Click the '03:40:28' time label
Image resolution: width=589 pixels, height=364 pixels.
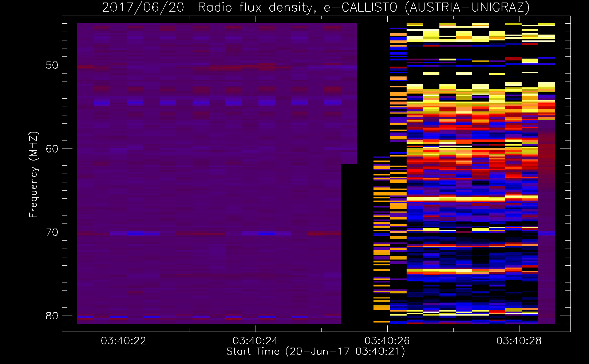[519, 341]
